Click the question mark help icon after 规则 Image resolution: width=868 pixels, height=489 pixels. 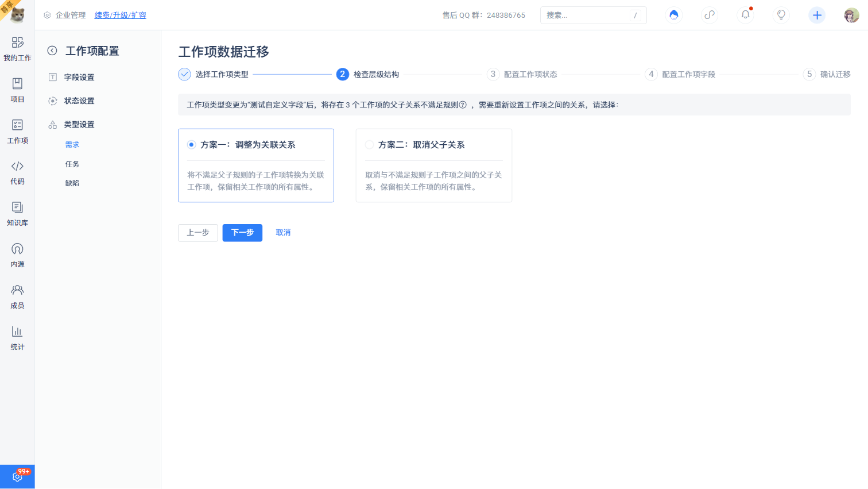463,105
